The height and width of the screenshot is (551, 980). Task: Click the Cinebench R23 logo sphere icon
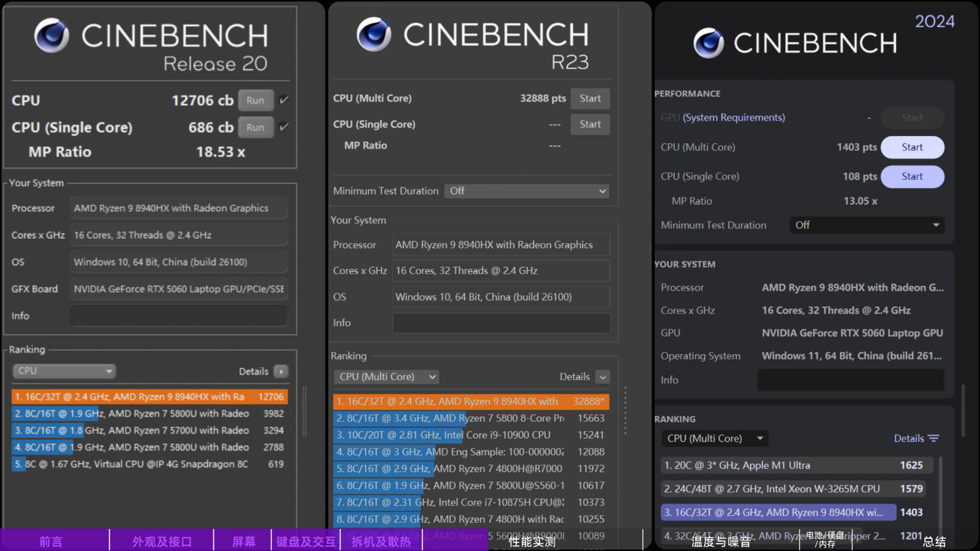click(x=374, y=34)
